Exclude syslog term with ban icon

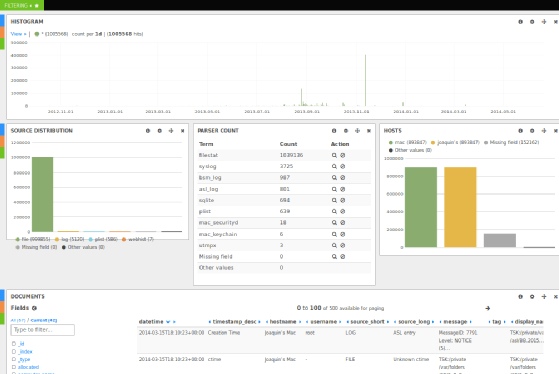(x=343, y=166)
